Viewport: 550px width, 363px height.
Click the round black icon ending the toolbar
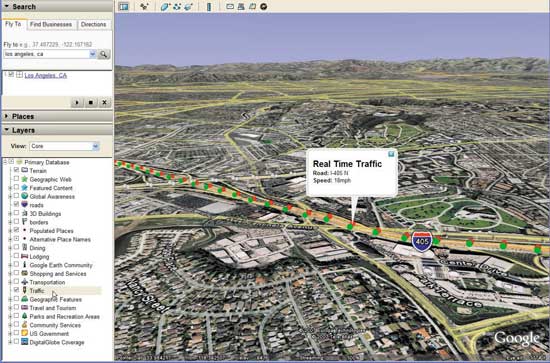pyautogui.click(x=263, y=6)
